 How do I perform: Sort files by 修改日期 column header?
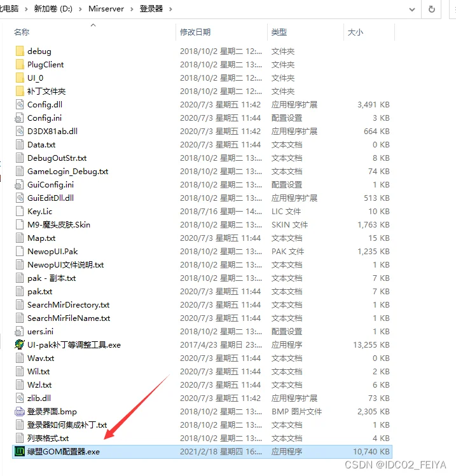click(195, 32)
